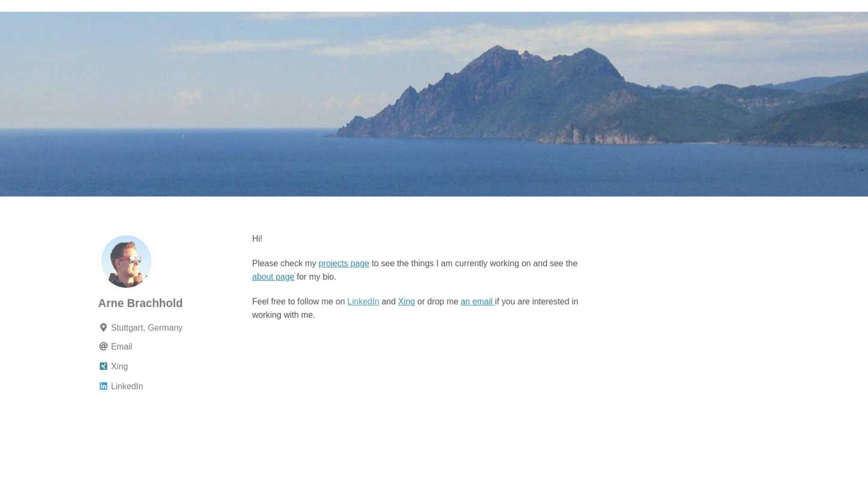This screenshot has width=868, height=492.
Task: Open the projects page link
Action: 343,264
